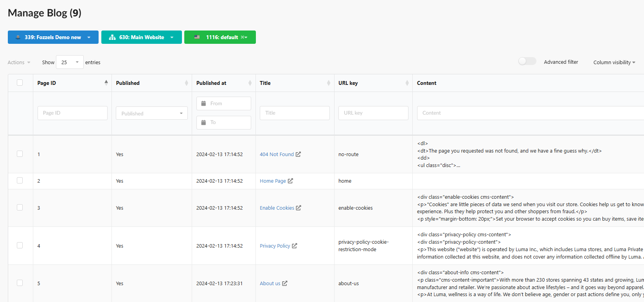This screenshot has width=644, height=302.
Task: Open the Home Page title link
Action: tap(273, 181)
